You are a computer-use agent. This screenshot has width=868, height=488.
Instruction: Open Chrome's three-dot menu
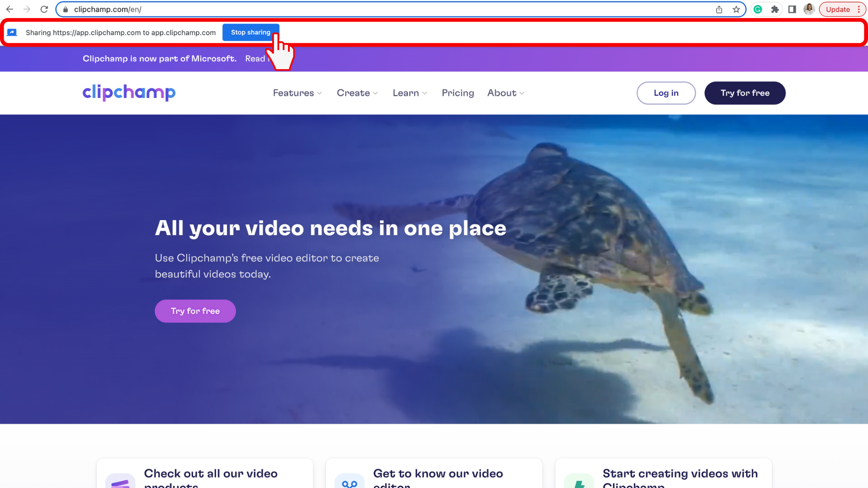859,9
